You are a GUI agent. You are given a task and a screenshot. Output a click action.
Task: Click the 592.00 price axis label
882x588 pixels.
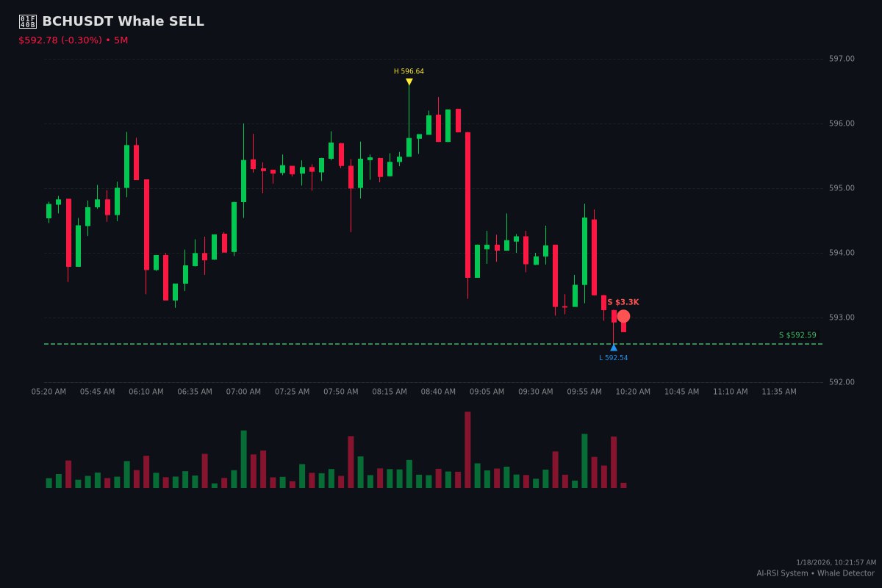coord(842,382)
